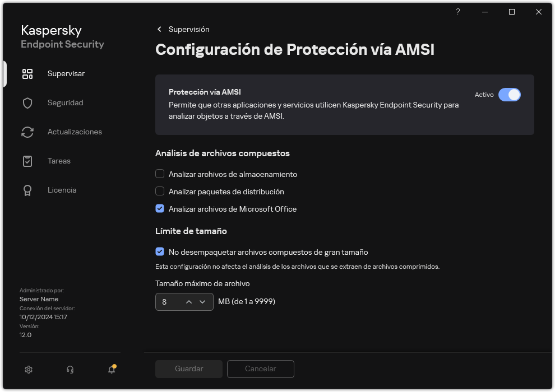
Task: Uncheck Analizar archivos de Microsoft Office
Action: click(x=160, y=209)
